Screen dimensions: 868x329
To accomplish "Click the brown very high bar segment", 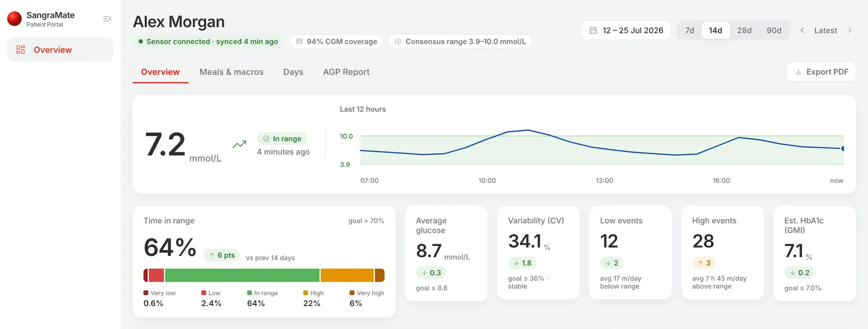I will click(380, 275).
